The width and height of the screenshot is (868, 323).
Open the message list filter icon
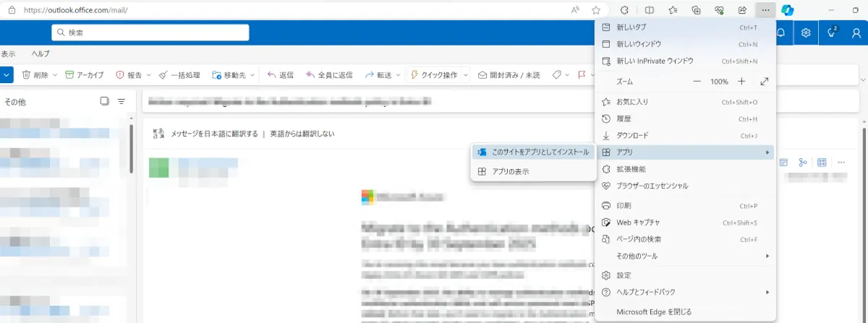122,101
